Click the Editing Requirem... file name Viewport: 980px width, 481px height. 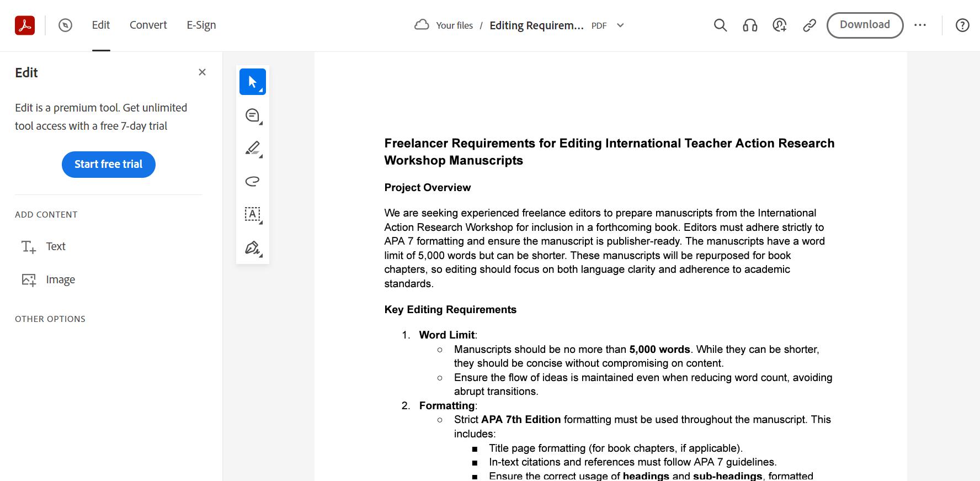click(x=536, y=25)
